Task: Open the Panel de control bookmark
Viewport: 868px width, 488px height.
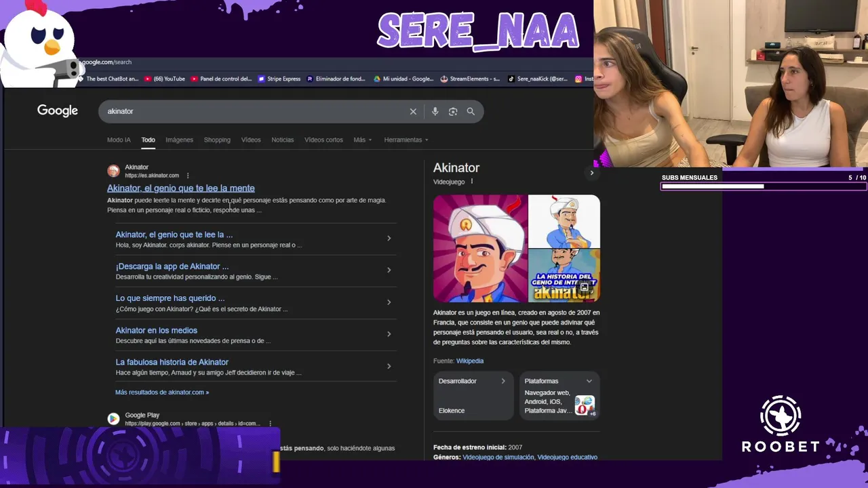Action: point(221,79)
